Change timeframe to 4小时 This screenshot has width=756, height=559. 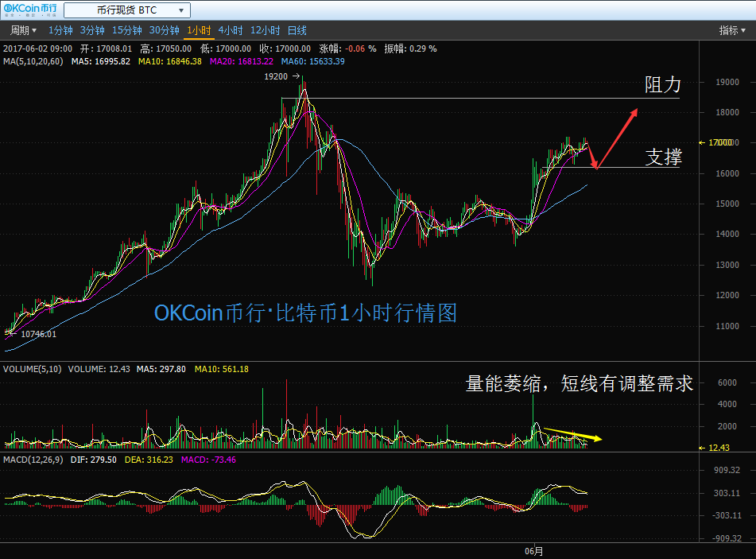point(231,30)
